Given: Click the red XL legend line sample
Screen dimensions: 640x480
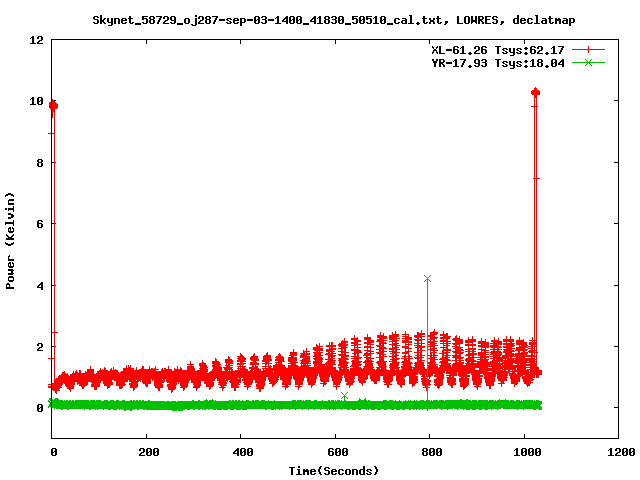Looking at the screenshot, I should (588, 50).
